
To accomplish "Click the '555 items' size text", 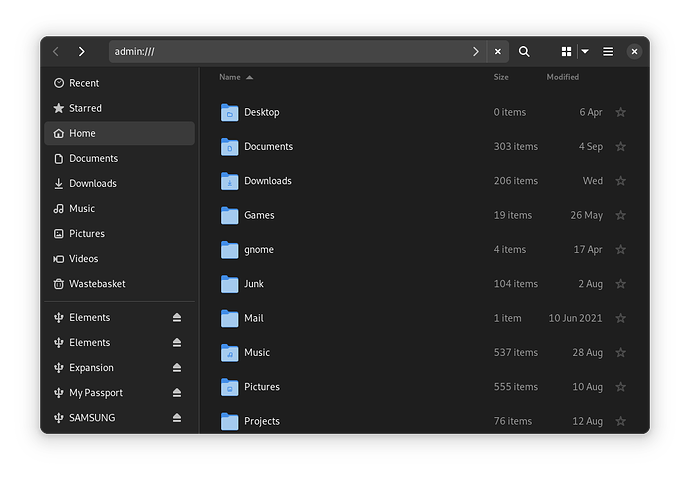I will 516,387.
